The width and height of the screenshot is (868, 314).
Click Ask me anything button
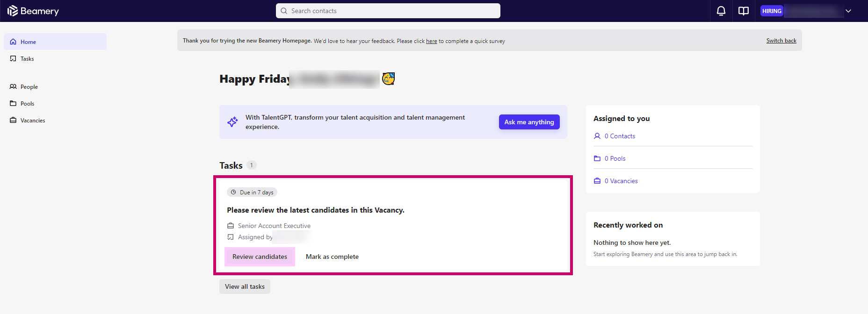tap(529, 122)
